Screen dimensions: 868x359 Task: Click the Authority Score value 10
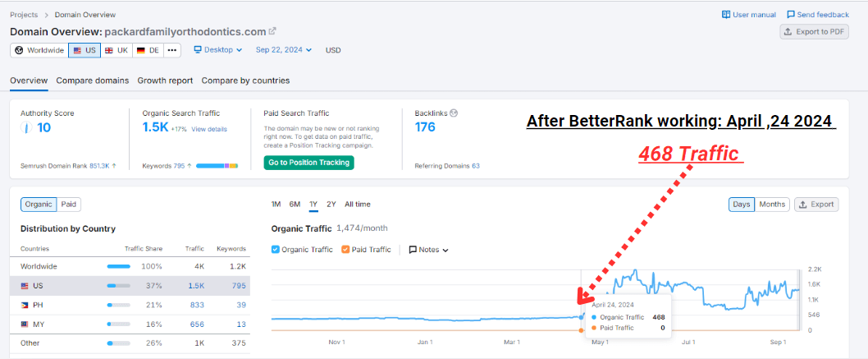pyautogui.click(x=44, y=127)
